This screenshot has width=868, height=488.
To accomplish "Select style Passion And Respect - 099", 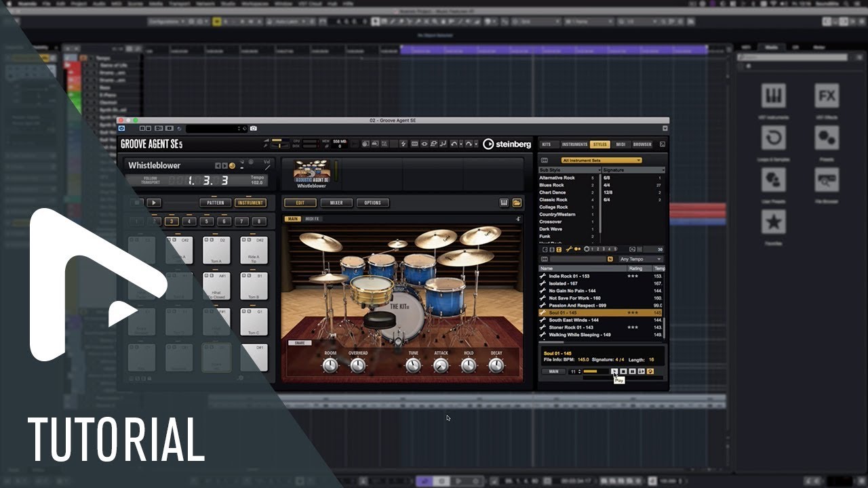I will click(601, 306).
